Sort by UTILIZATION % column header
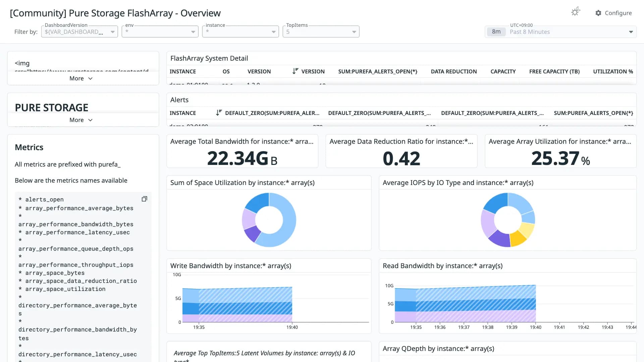 613,71
